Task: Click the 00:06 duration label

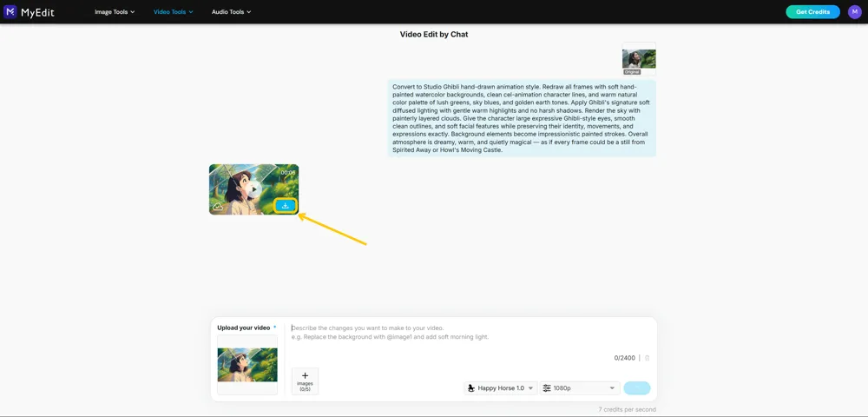Action: 288,172
